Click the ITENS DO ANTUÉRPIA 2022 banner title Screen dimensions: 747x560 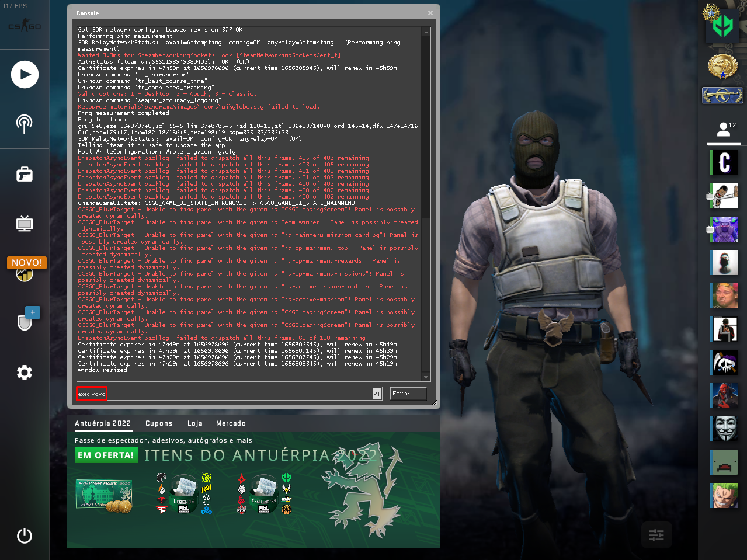(260, 455)
